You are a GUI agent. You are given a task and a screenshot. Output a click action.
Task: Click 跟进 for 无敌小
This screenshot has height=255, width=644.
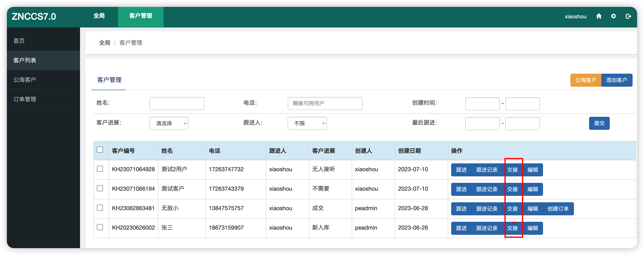click(461, 209)
